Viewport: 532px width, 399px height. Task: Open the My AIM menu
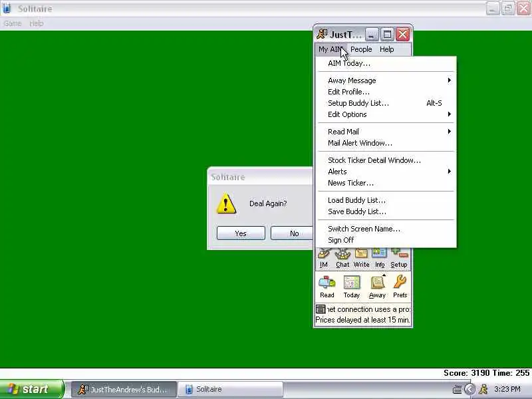coord(331,49)
